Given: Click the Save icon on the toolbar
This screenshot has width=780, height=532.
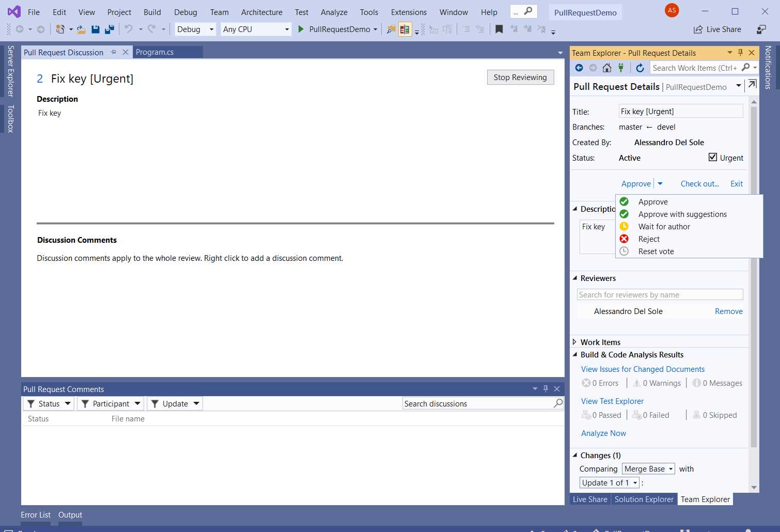Looking at the screenshot, I should (x=96, y=29).
